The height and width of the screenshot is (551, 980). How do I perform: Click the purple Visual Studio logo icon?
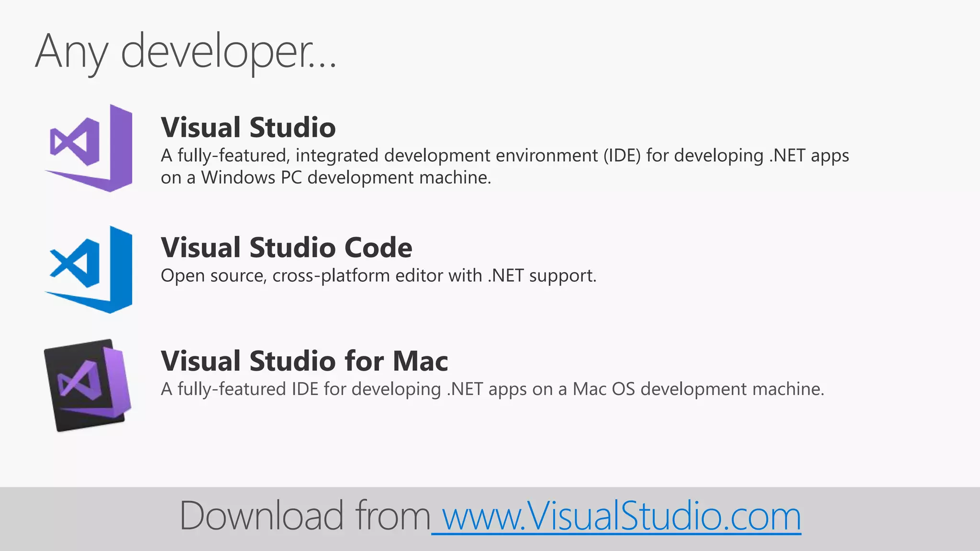pyautogui.click(x=89, y=148)
